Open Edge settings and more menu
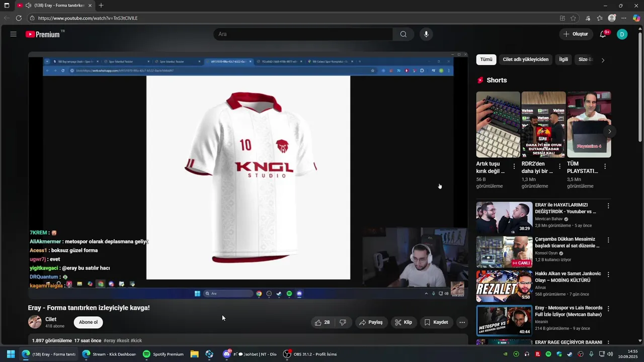 pos(624,18)
